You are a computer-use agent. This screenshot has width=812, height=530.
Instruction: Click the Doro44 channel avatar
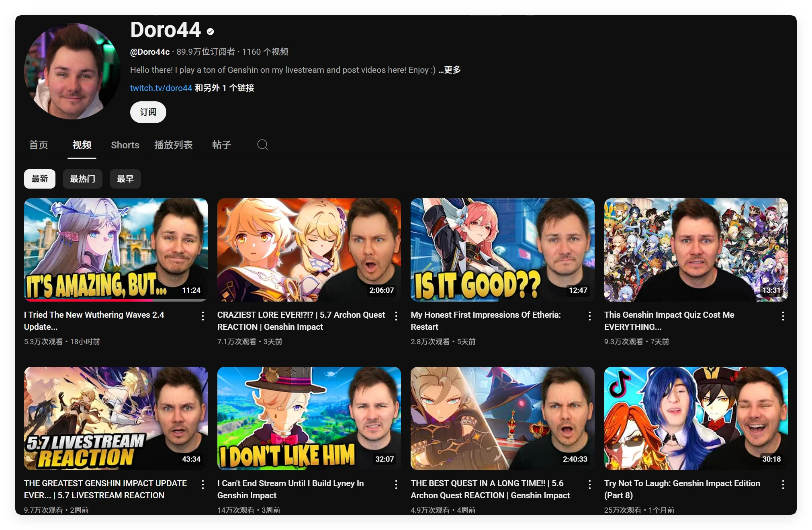click(72, 71)
